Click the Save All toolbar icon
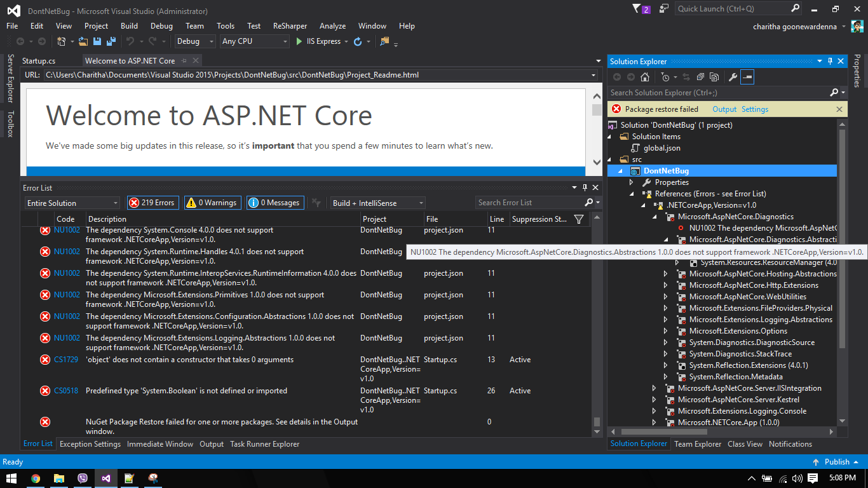 (111, 41)
